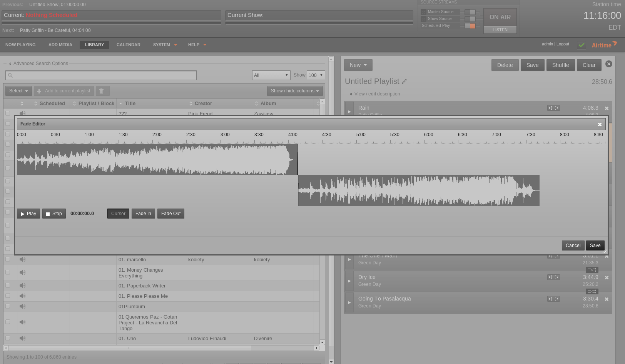Screen dimensions: 625x364
Task: Check the box for '01. Money Changes Everything'
Action: point(8,272)
